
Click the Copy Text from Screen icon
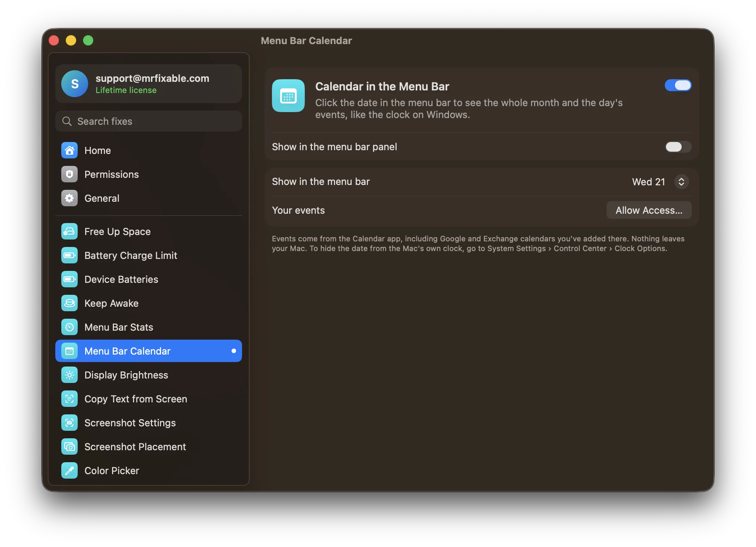click(69, 399)
